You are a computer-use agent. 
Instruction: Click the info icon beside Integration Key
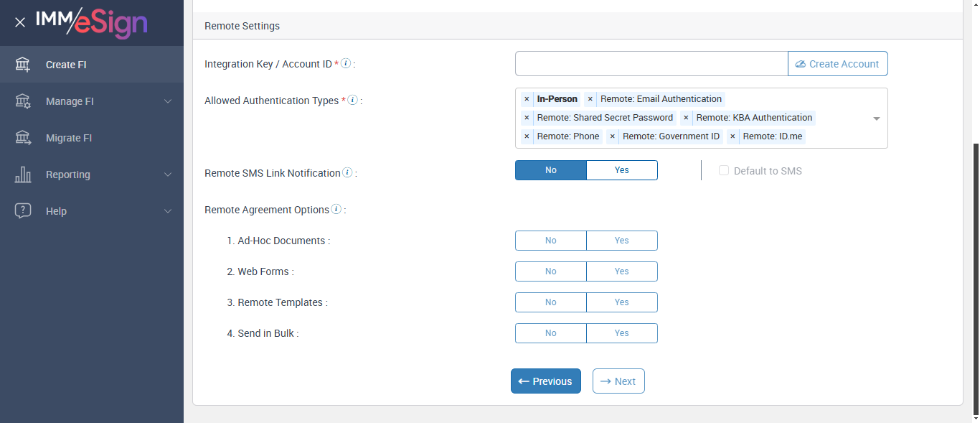point(346,63)
